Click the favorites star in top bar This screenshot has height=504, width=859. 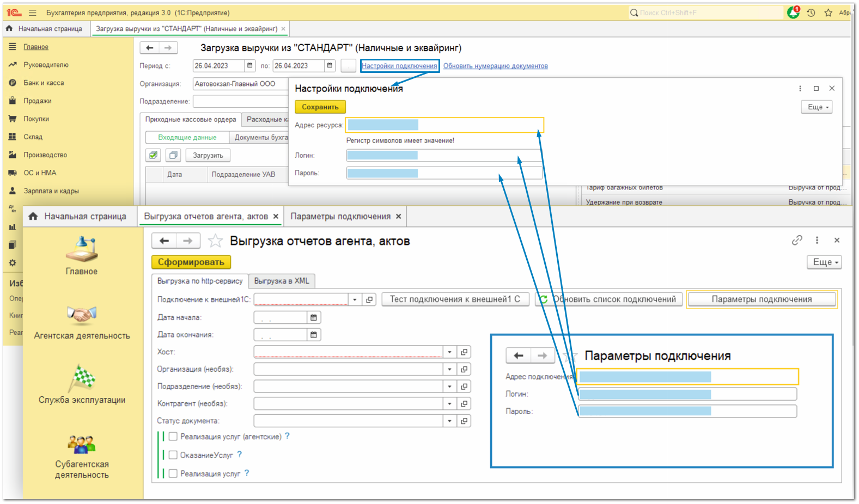[828, 13]
